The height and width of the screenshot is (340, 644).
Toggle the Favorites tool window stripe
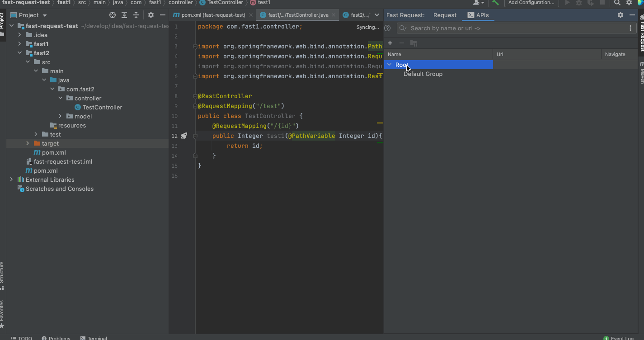click(2, 311)
